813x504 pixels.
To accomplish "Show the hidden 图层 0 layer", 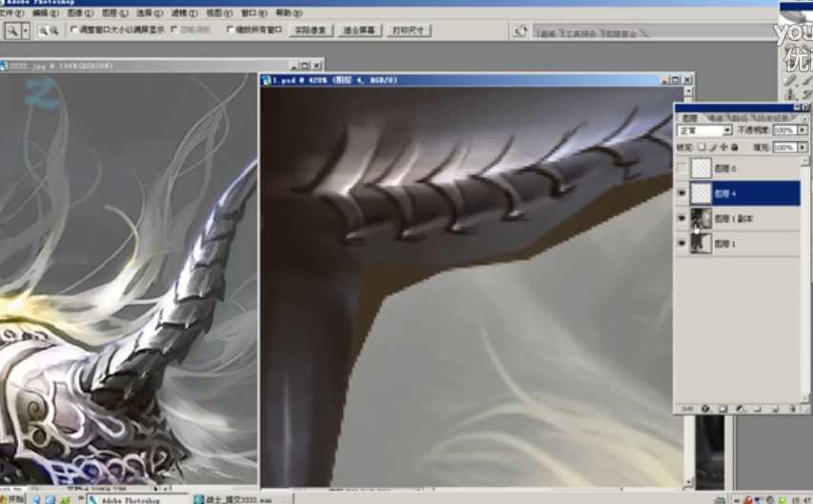I will coord(681,168).
